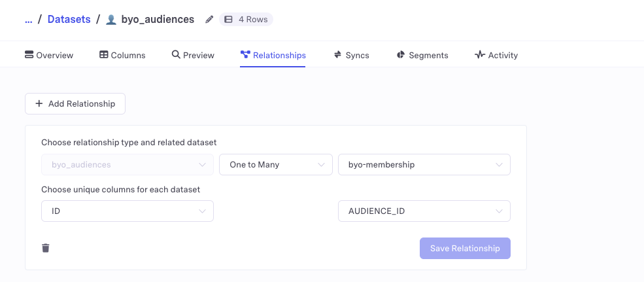
Task: Open the One to Many relationship dropdown
Action: tap(276, 165)
